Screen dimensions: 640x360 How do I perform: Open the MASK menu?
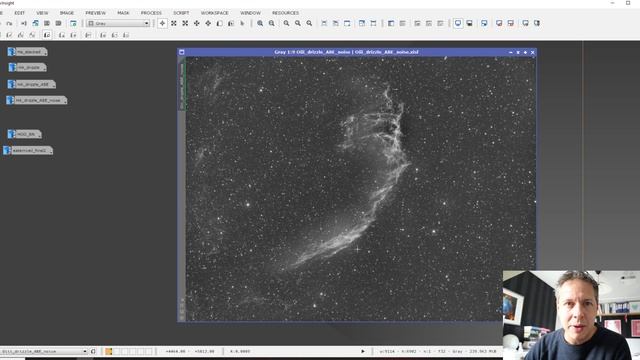[123, 13]
